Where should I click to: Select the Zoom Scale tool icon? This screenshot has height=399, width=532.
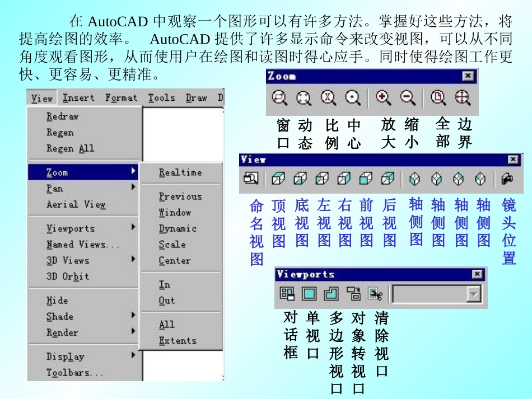tap(328, 97)
